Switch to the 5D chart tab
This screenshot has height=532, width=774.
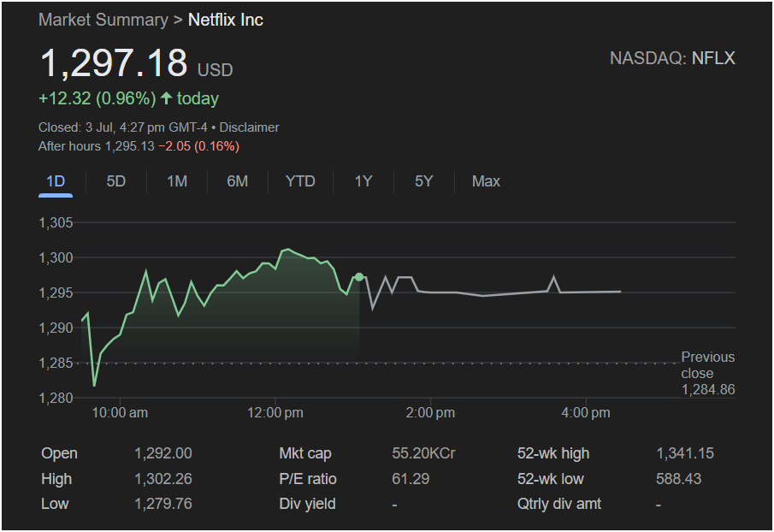pyautogui.click(x=116, y=181)
